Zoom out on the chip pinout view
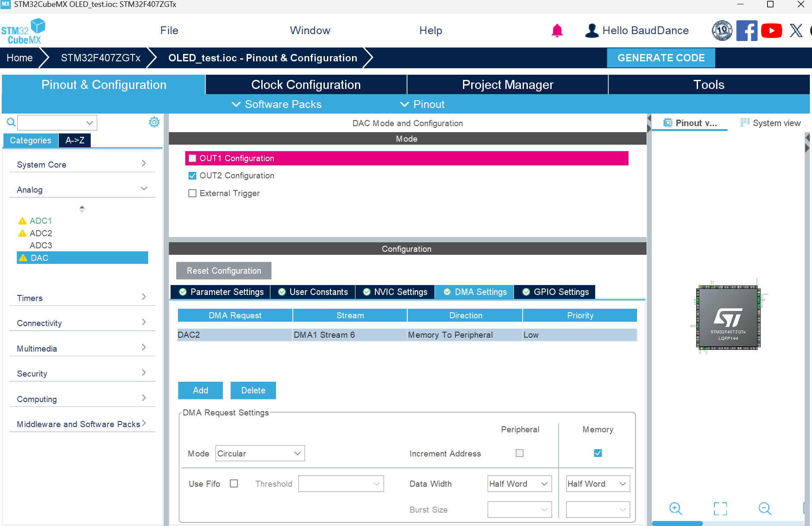The width and height of the screenshot is (812, 526). click(x=765, y=508)
